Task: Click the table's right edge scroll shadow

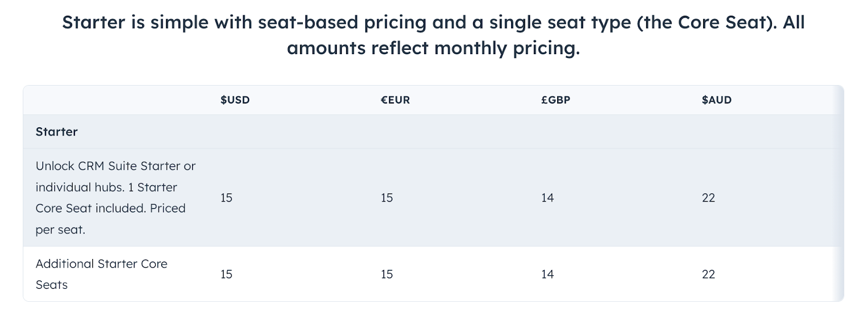Action: tap(840, 193)
